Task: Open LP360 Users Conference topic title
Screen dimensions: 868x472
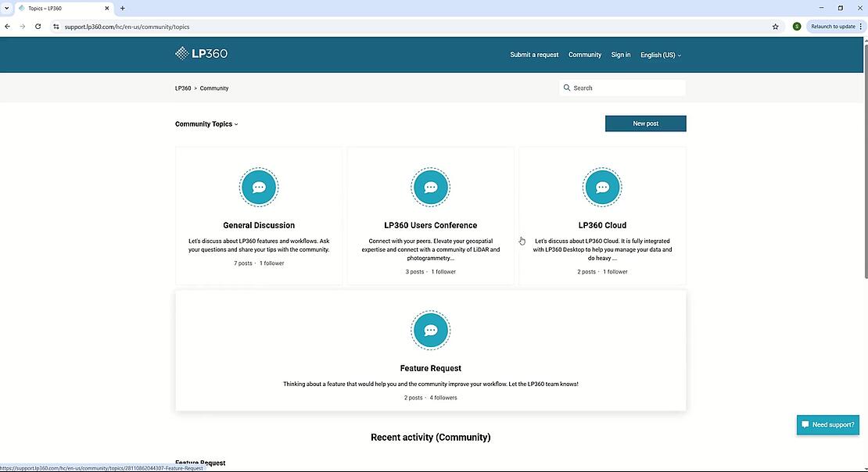Action: coord(431,225)
